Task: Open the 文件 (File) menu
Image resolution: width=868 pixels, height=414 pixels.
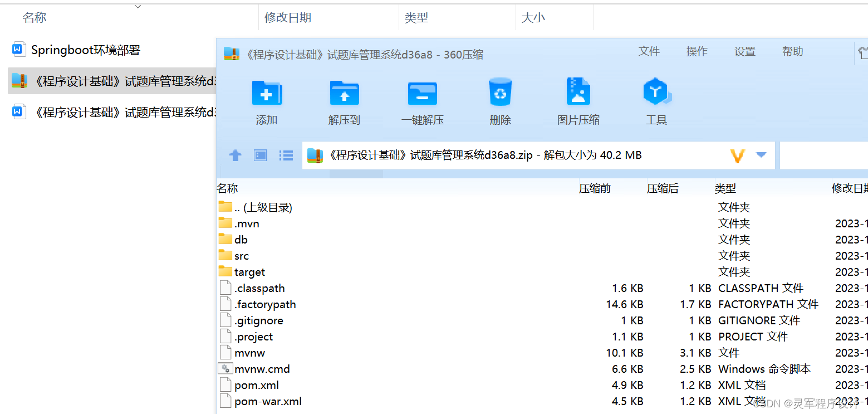Action: coord(649,51)
